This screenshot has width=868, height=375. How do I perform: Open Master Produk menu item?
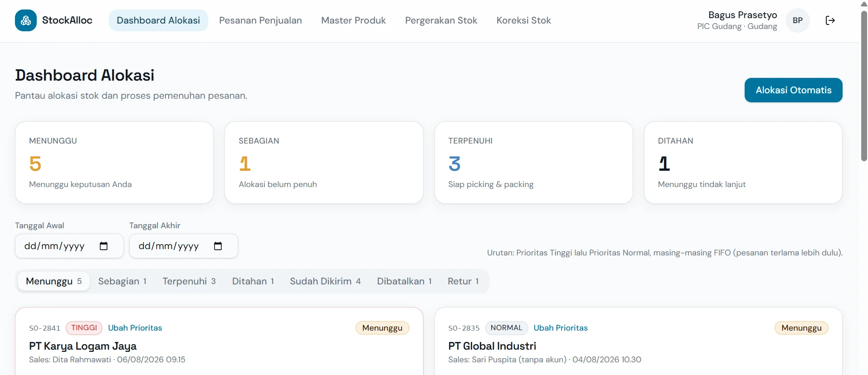tap(353, 20)
